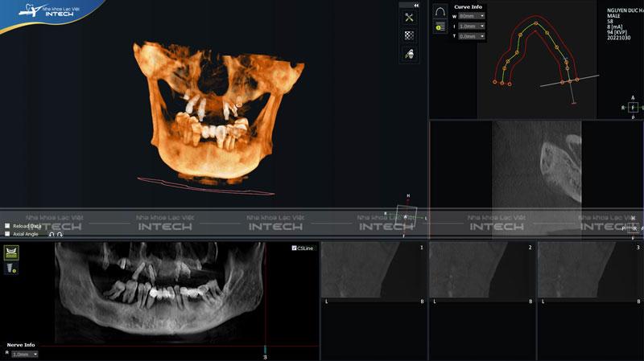Viewport: 644px width, 361px height.
Task: Click the skull rendering icon
Action: pos(409,55)
